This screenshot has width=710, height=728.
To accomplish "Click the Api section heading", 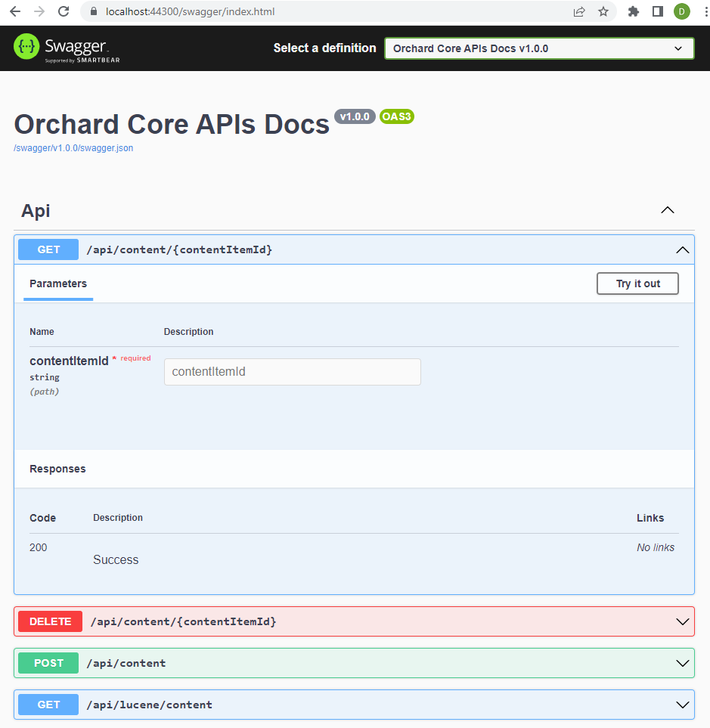I will [36, 211].
